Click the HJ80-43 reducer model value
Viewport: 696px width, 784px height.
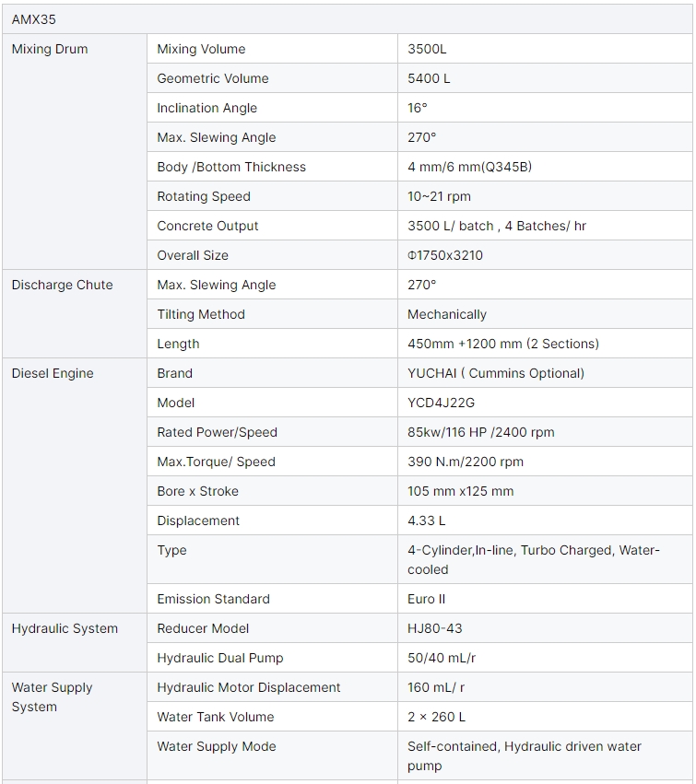click(x=434, y=628)
